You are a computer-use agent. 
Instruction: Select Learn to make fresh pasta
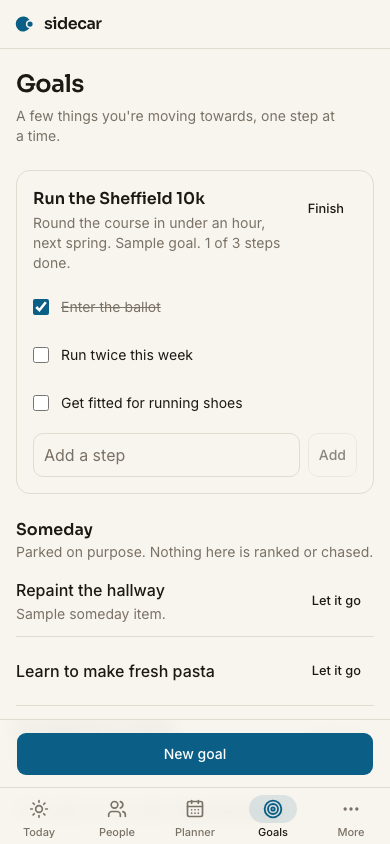[x=115, y=672]
